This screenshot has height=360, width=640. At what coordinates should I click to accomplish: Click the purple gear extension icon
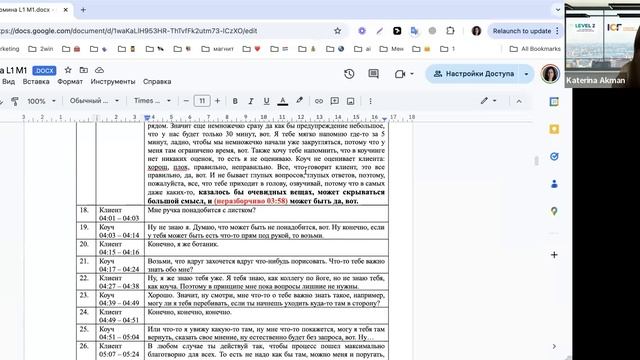(362, 31)
